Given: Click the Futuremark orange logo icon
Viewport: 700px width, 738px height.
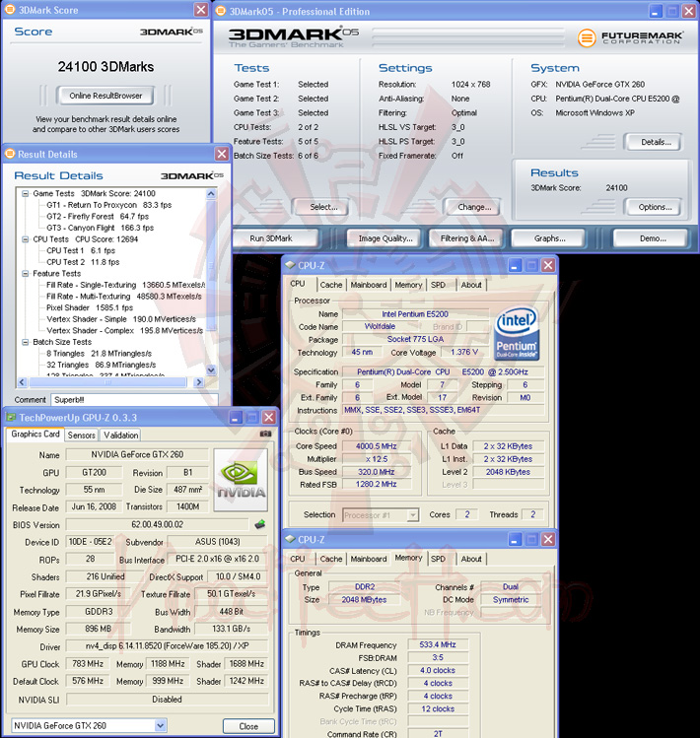Looking at the screenshot, I should point(587,37).
